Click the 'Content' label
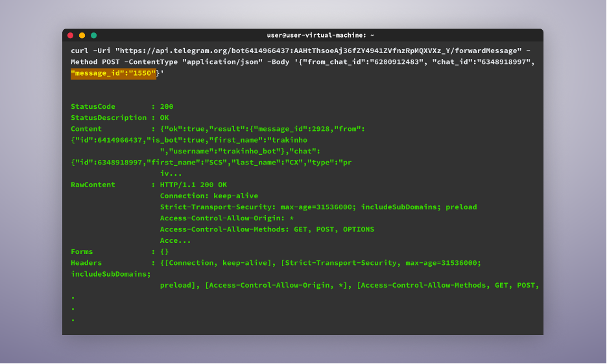Image resolution: width=607 pixels, height=364 pixels. (x=86, y=129)
